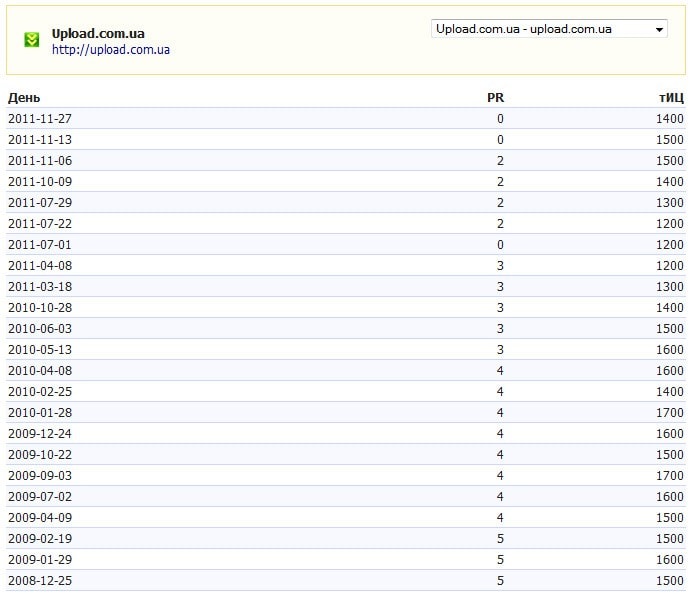Click the PR value in the 2011-11-06 row

coord(500,161)
